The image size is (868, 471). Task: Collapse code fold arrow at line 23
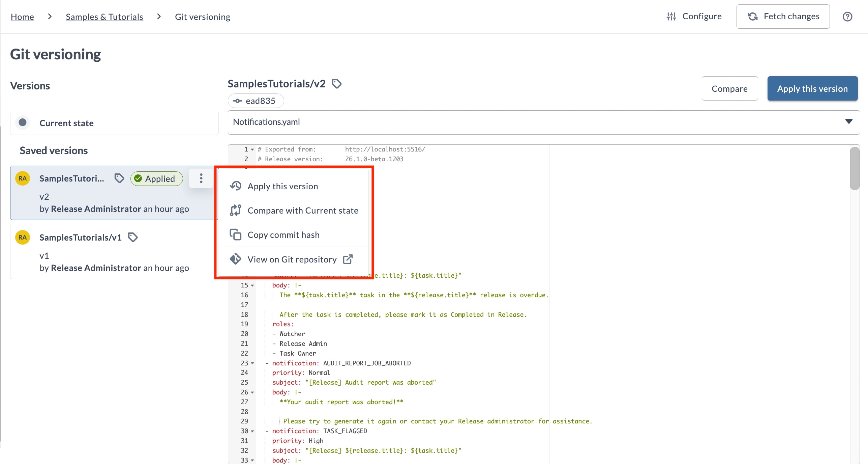tap(252, 363)
